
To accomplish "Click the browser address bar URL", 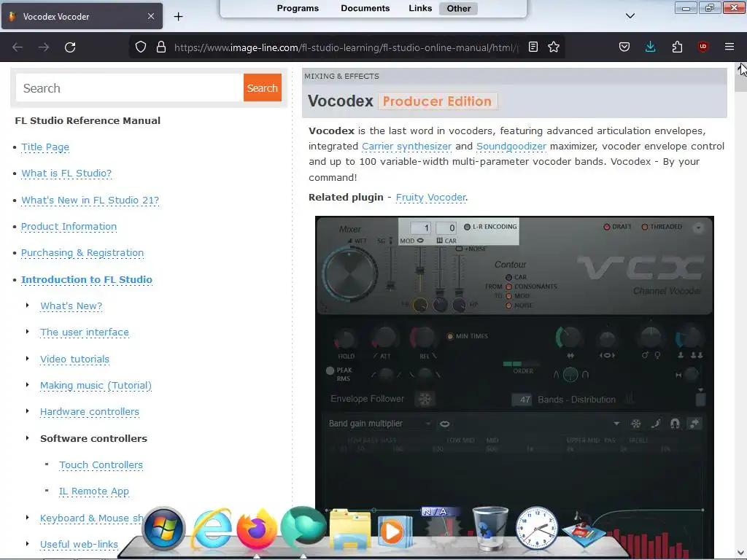I will (346, 47).
